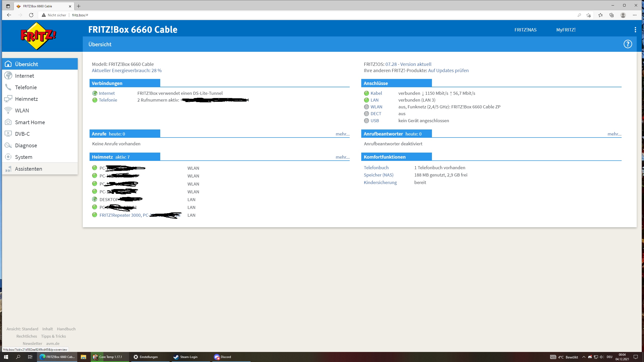Open the MyFRITZ! header link

(566, 30)
